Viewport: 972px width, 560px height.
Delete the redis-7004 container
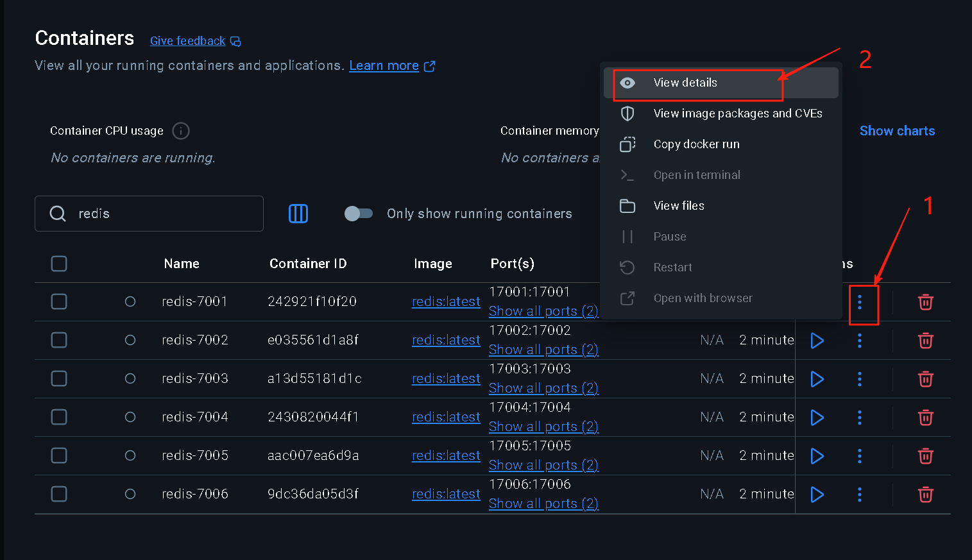[925, 418]
